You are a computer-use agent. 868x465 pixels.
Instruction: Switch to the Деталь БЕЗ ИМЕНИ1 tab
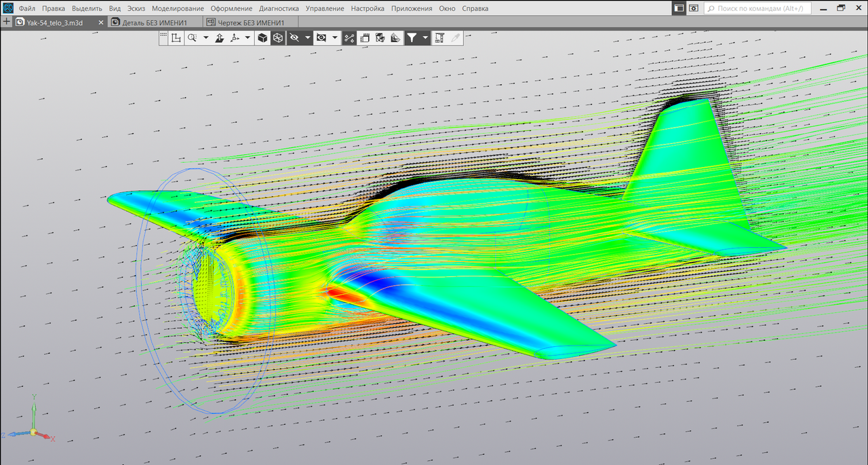155,22
